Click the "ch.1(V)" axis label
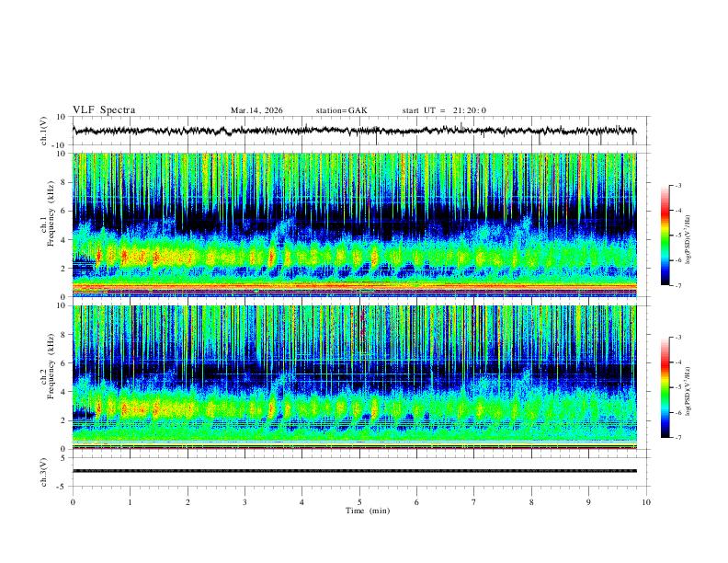728x563 pixels. (x=44, y=131)
